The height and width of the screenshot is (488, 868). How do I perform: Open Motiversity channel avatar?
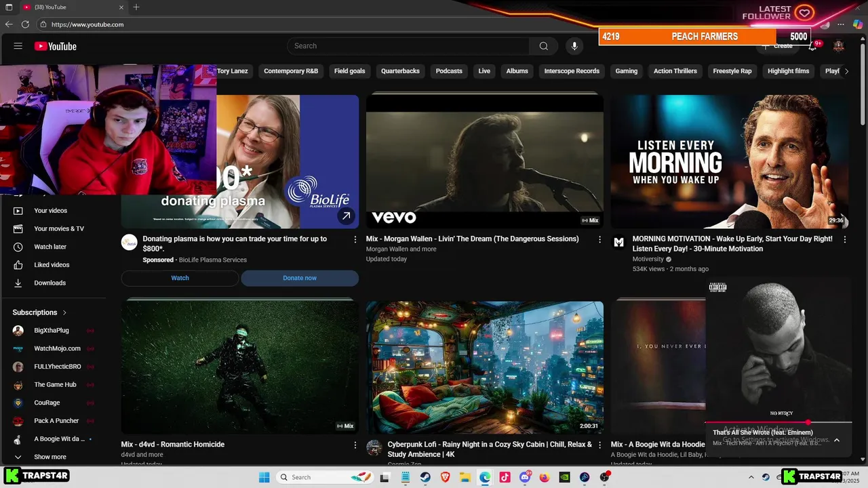(619, 242)
